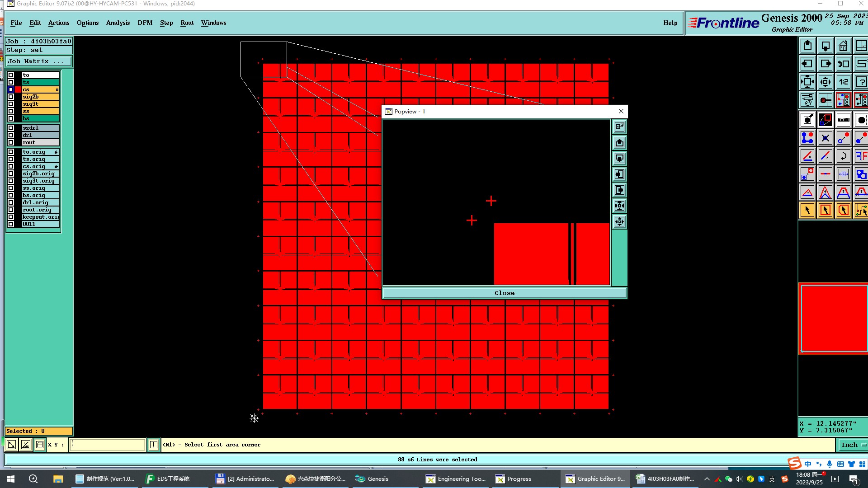This screenshot has width=868, height=488.
Task: Open the Job Matrix ... selector
Action: 38,61
